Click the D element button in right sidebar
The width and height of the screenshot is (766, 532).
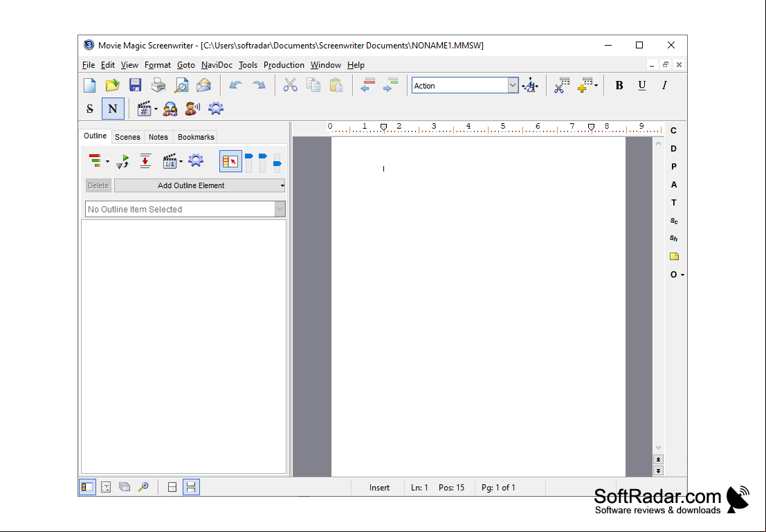point(674,149)
